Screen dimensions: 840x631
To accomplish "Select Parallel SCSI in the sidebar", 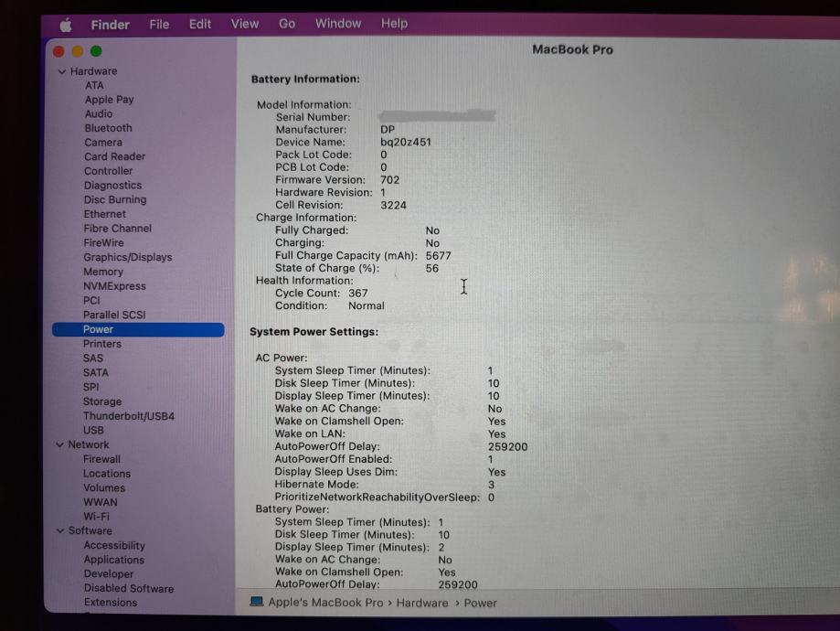I will point(114,315).
